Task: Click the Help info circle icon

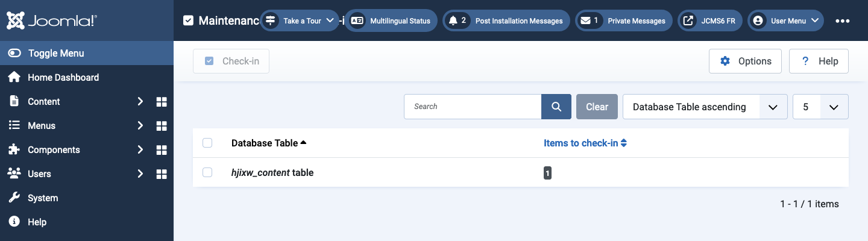Action: pos(14,222)
